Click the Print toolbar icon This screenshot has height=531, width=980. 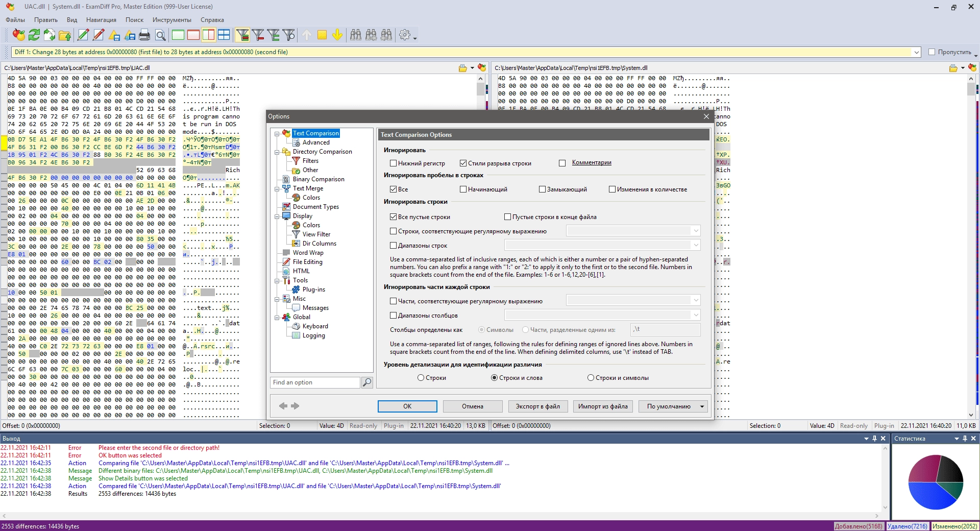[x=144, y=35]
